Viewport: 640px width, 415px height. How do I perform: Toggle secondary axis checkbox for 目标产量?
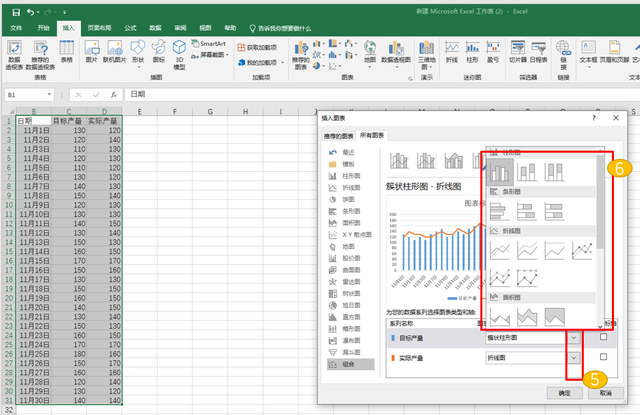tap(602, 337)
